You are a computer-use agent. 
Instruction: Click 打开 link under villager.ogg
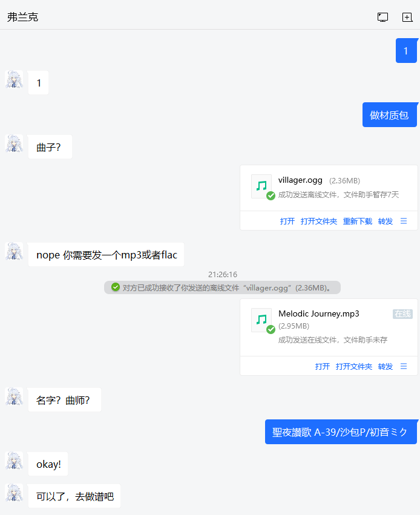[287, 221]
